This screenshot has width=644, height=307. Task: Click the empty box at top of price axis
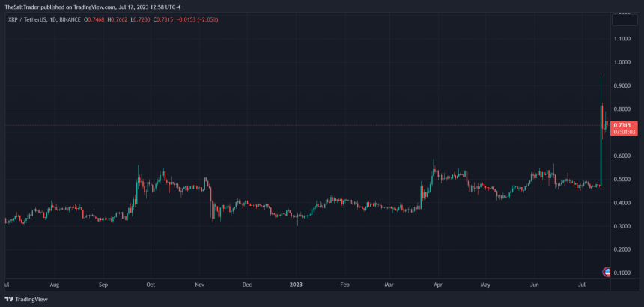(625, 20)
